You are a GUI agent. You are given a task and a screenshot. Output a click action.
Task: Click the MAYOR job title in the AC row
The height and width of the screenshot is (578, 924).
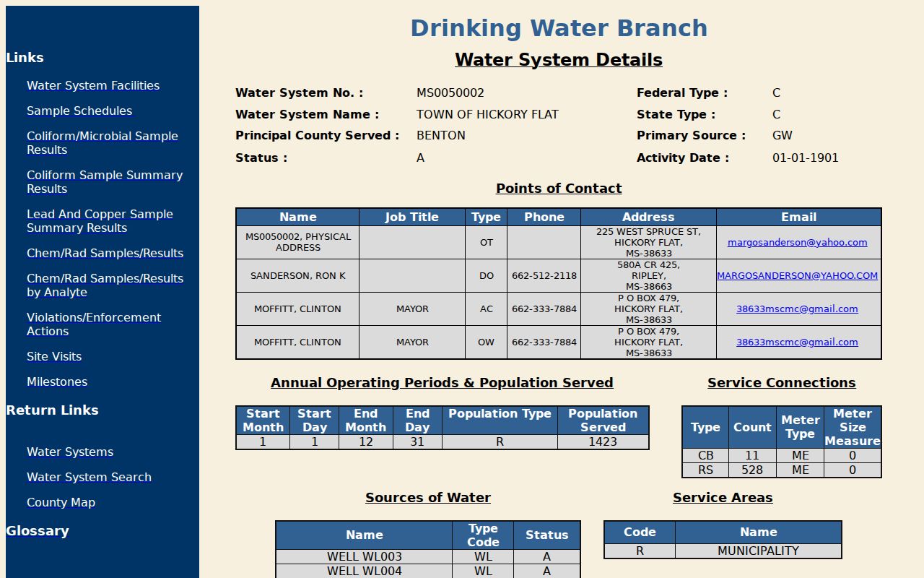pos(412,309)
